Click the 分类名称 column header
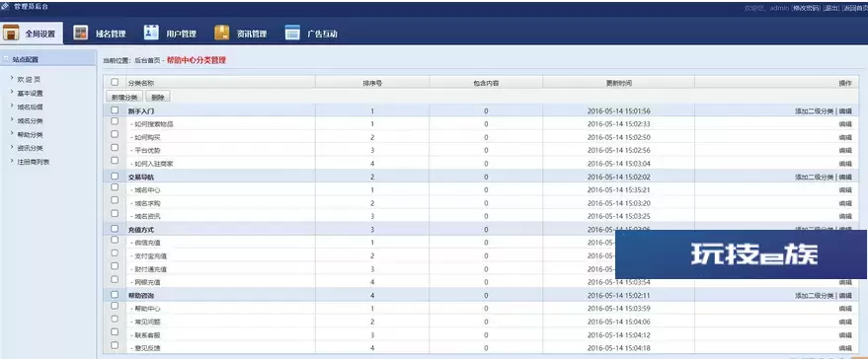 (140, 83)
